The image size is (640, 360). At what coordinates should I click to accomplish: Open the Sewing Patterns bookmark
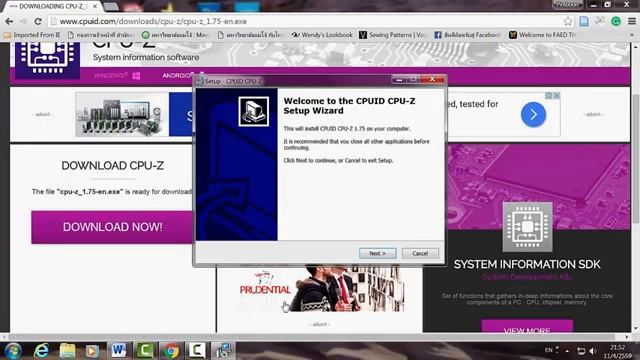coord(392,35)
